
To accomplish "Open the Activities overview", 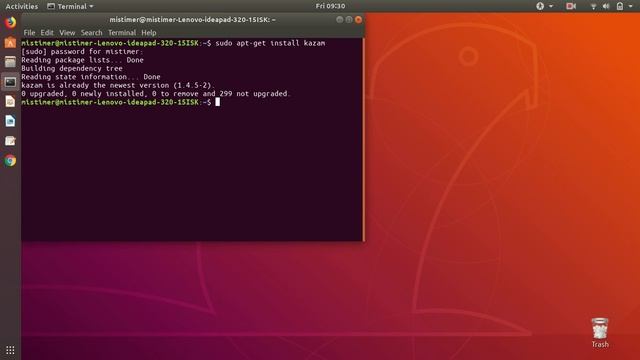I will pos(22,6).
